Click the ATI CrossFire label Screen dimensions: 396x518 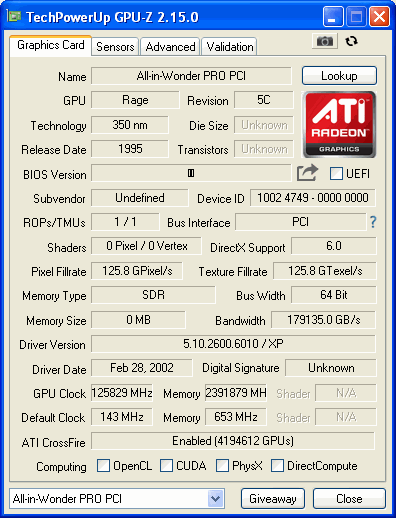[x=53, y=443]
